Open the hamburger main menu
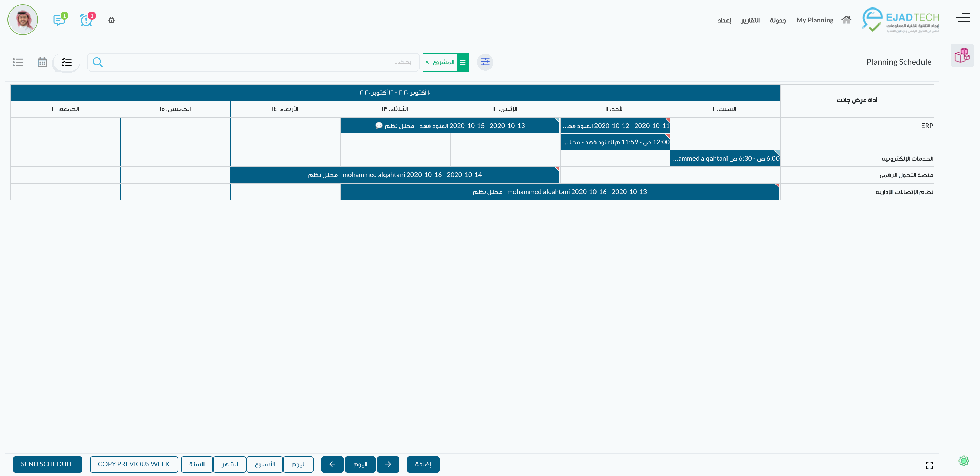 [963, 18]
